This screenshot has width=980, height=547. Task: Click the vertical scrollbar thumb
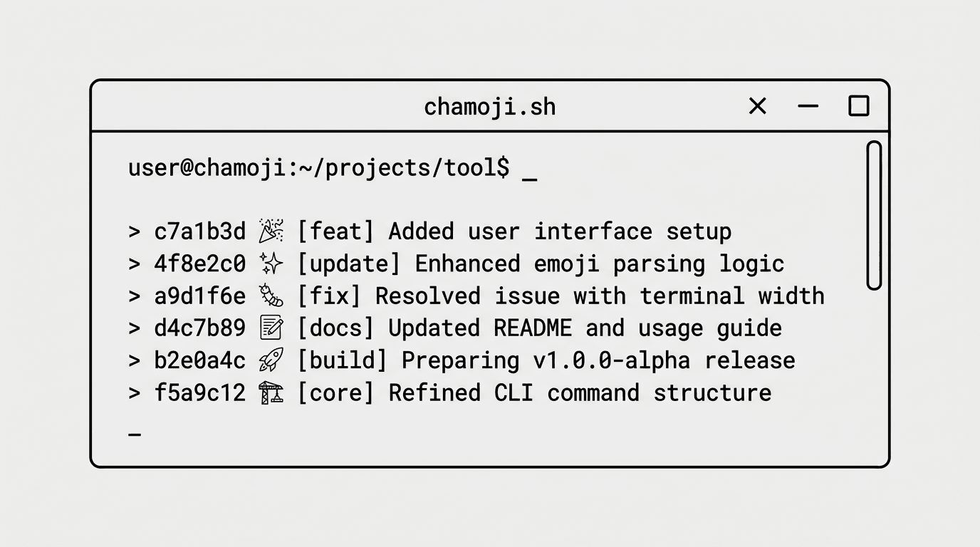874,215
